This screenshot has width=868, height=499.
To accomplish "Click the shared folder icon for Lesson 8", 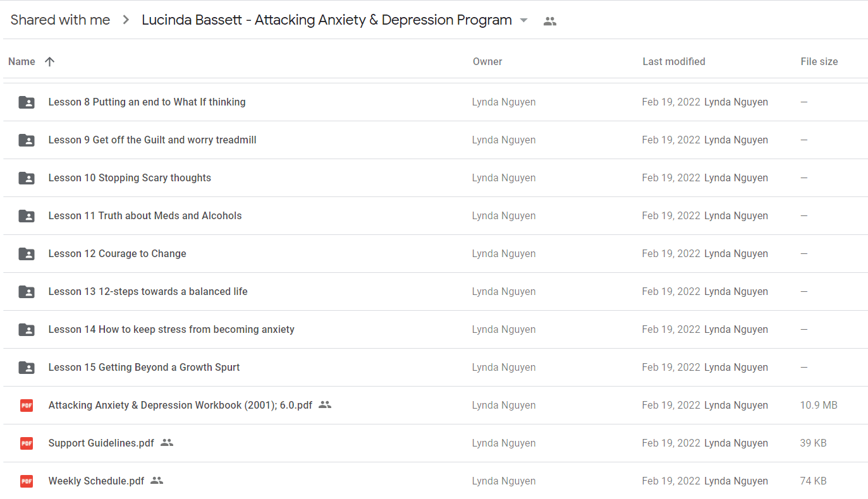I will (27, 102).
